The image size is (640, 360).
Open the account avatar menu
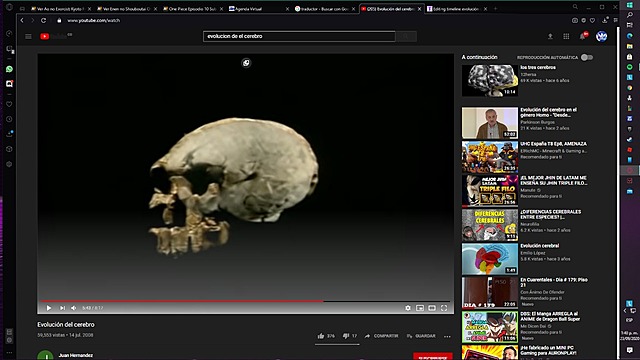click(601, 36)
